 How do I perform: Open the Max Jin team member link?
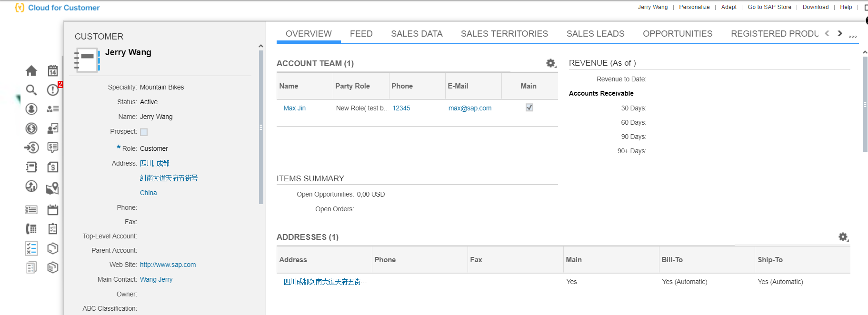[294, 108]
